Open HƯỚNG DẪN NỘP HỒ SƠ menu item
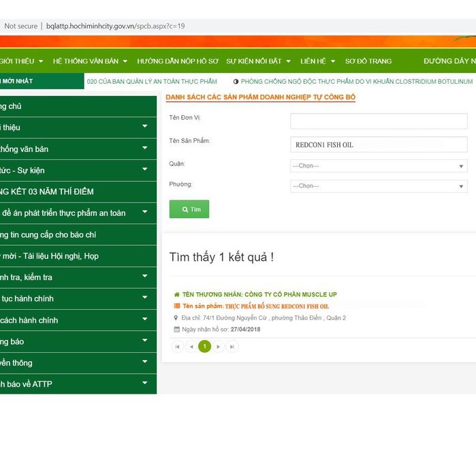This screenshot has width=476, height=476. tap(177, 61)
